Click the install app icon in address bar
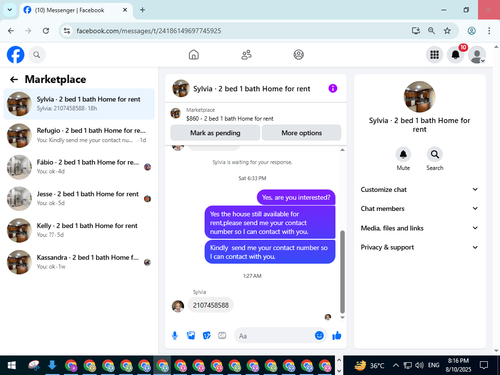The image size is (500, 375). [415, 31]
